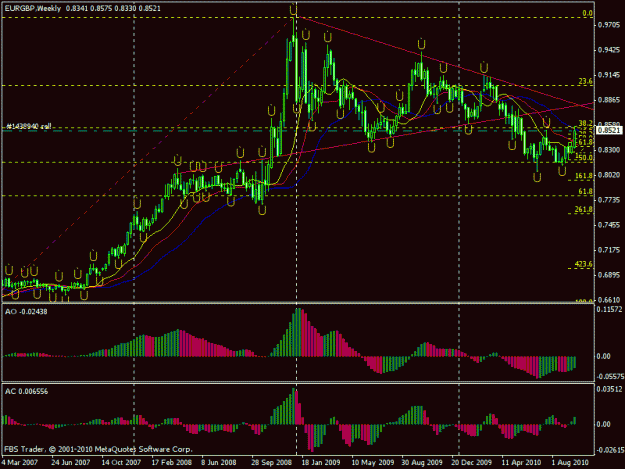Click the 0.7735 price axis label
Screen dimensions: 625x469
(608, 200)
